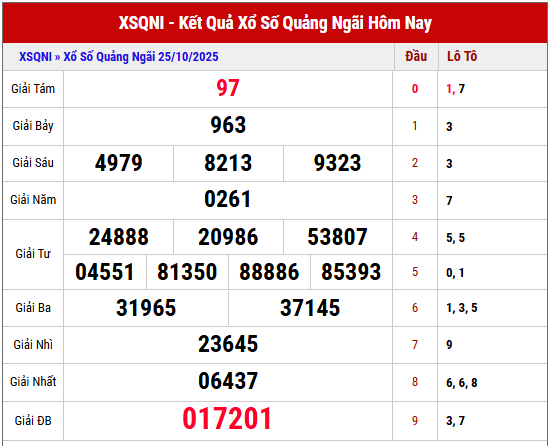Click Đầu digit 6

[x=415, y=308]
